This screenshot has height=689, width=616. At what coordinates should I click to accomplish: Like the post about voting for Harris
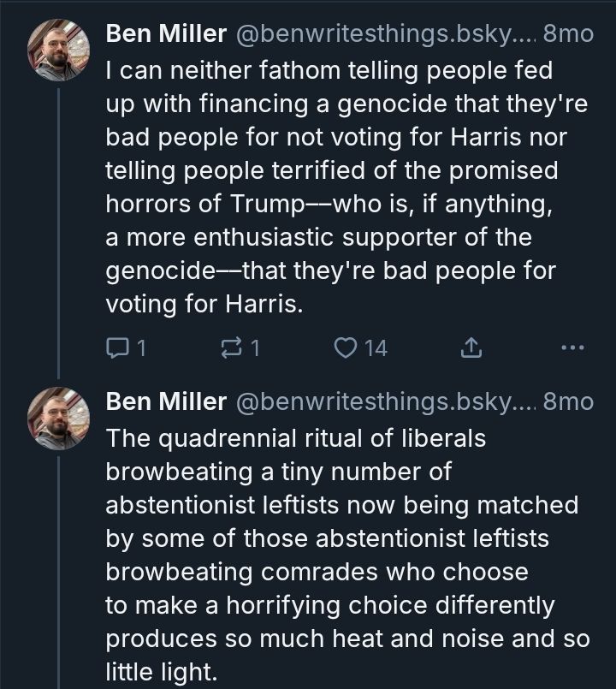346,348
